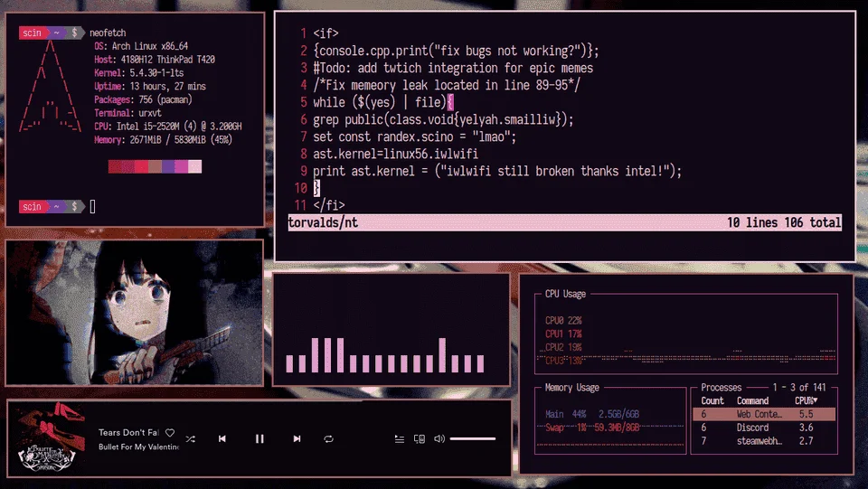Adjust the volume slider

tap(472, 438)
